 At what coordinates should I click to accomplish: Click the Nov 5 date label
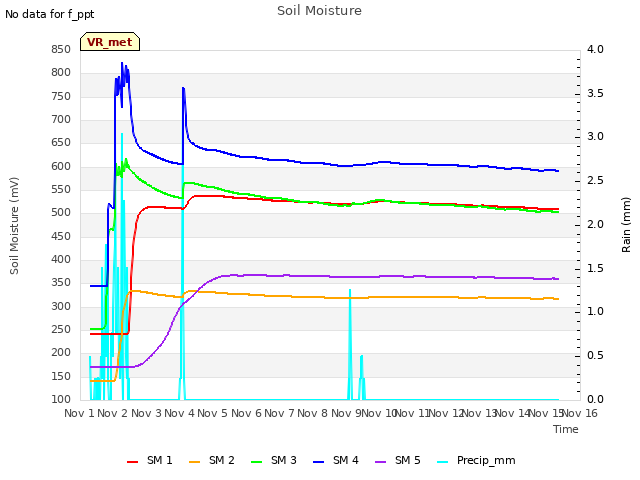point(213,413)
